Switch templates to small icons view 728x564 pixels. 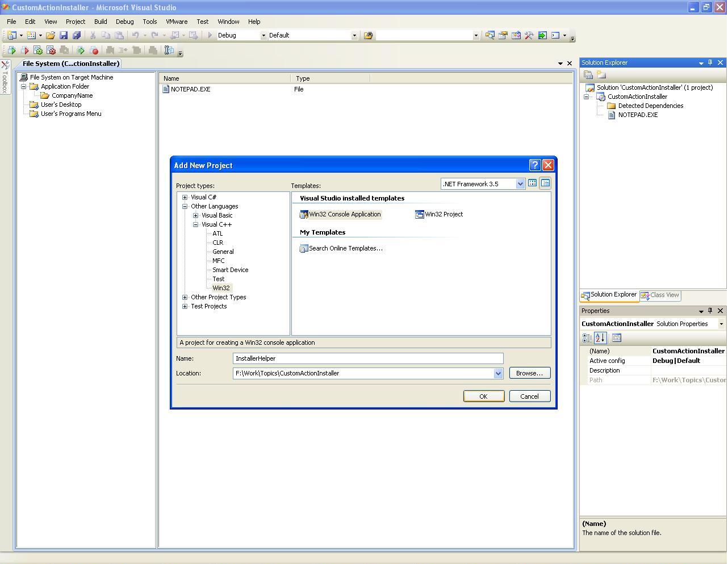tap(545, 183)
